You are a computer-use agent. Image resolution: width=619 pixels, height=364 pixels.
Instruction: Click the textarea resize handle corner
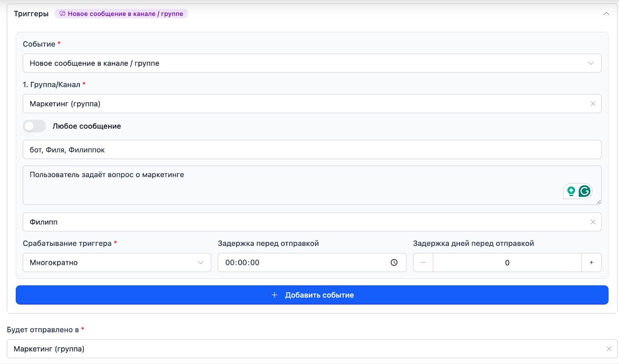point(598,202)
